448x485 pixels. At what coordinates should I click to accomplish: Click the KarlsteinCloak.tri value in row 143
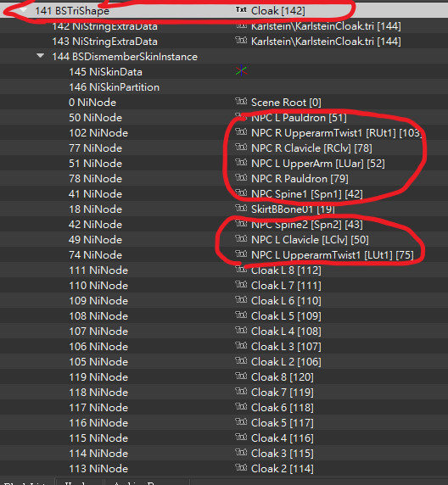pyautogui.click(x=326, y=42)
